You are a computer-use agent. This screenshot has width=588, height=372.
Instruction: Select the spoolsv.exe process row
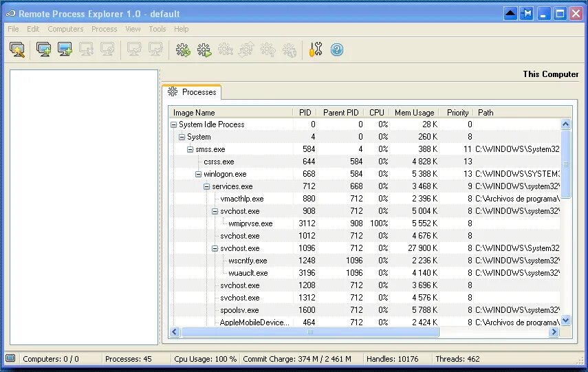click(x=365, y=310)
